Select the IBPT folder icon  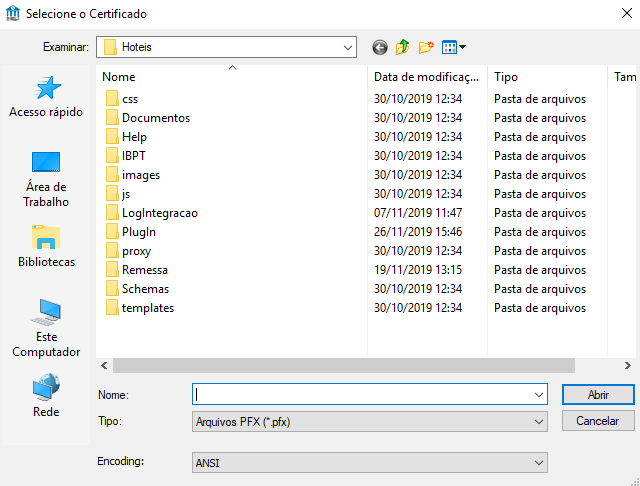tap(112, 156)
